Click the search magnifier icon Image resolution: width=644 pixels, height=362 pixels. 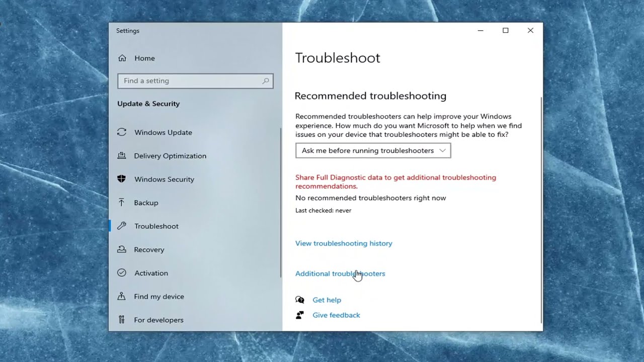266,81
